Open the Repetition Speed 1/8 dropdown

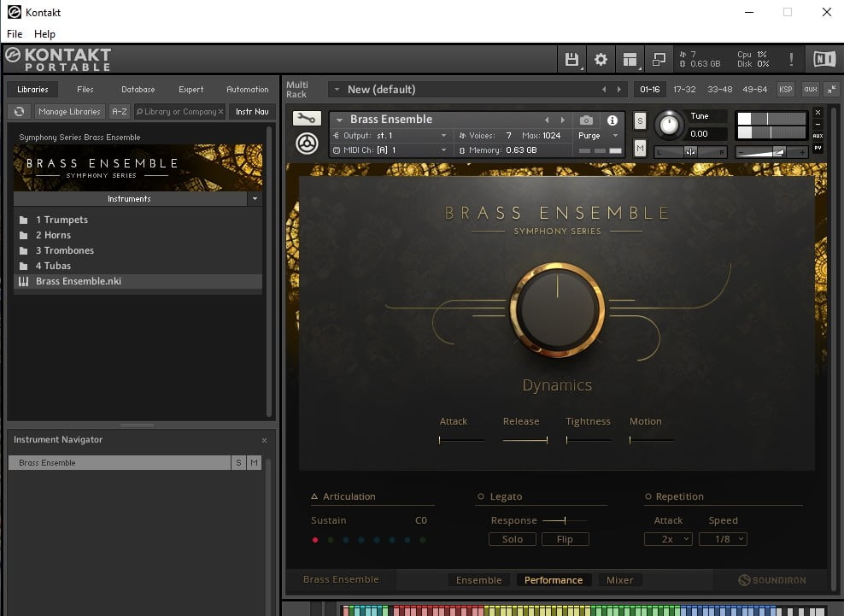pos(723,539)
